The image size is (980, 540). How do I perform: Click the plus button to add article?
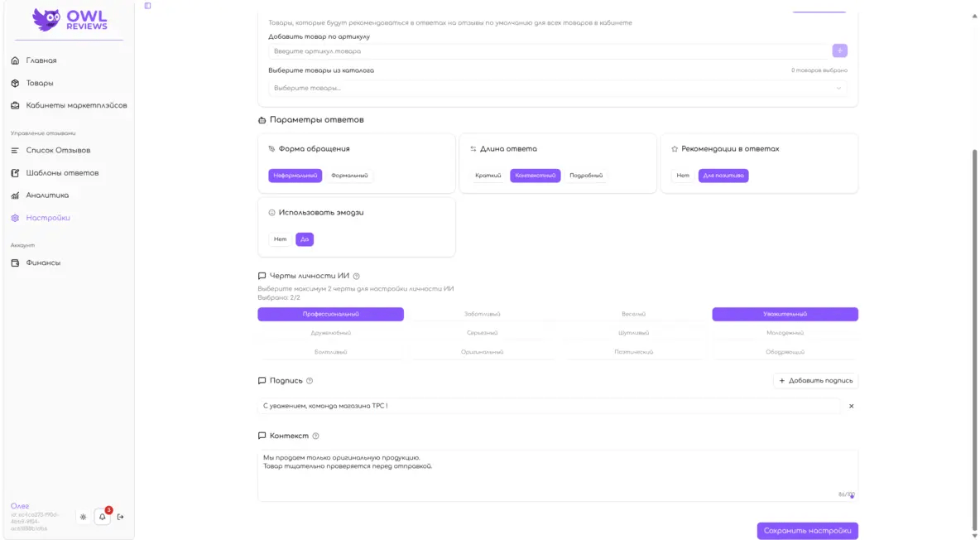click(x=839, y=51)
